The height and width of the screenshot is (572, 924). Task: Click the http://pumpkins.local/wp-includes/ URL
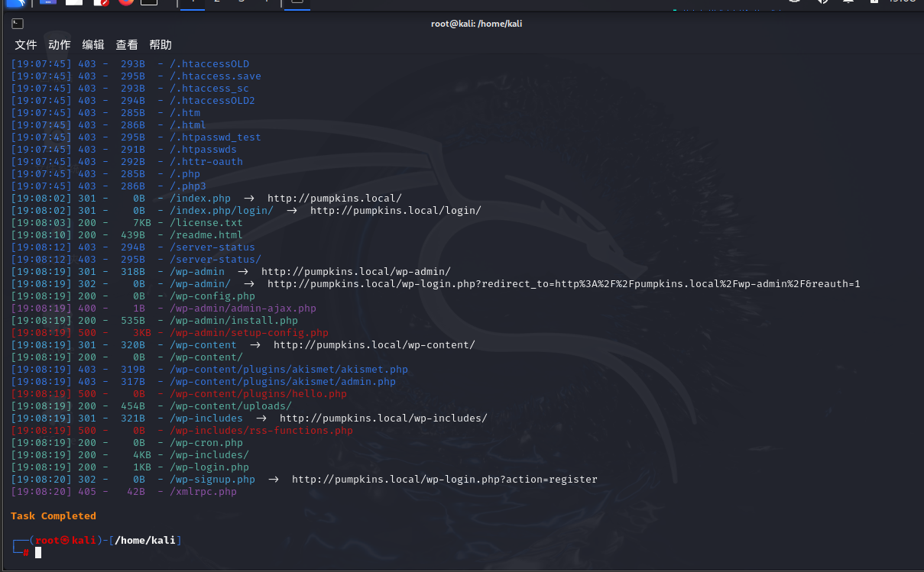point(384,418)
